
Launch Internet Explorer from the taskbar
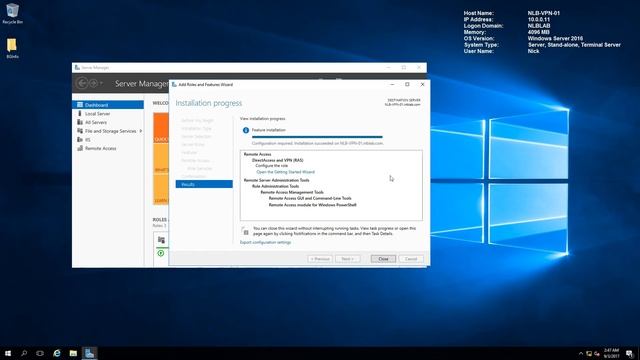pos(57,353)
